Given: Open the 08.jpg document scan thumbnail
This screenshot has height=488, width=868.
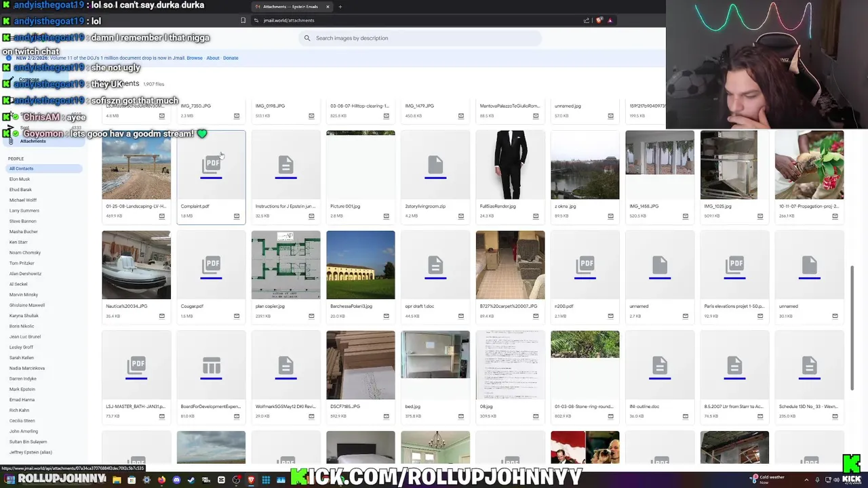Looking at the screenshot, I should [511, 365].
